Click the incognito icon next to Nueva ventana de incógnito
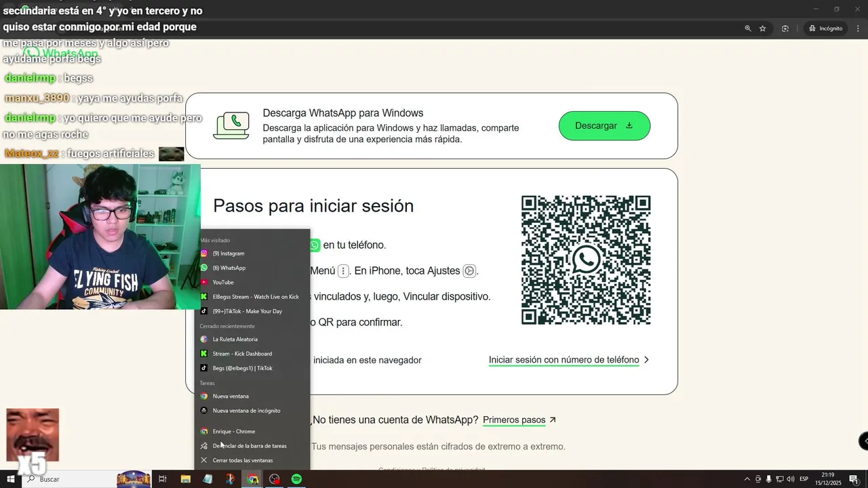 (x=203, y=411)
